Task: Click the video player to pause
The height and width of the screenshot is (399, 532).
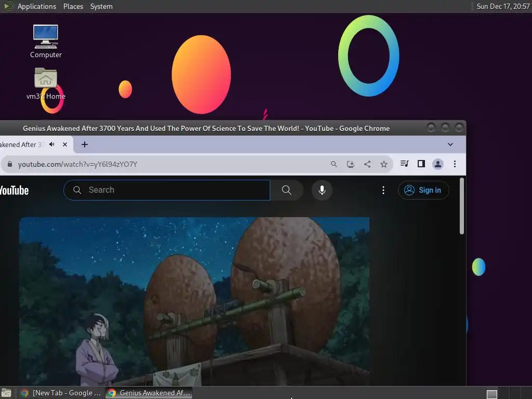Action: point(194,301)
